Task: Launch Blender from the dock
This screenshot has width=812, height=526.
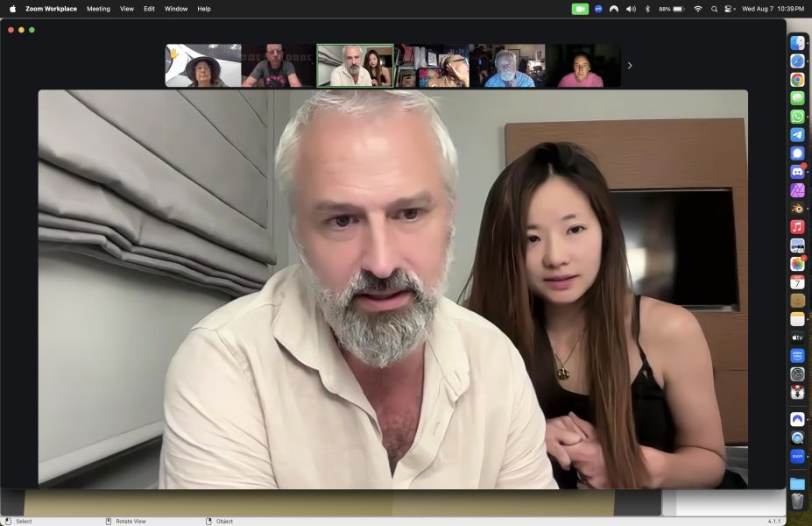Action: [797, 209]
